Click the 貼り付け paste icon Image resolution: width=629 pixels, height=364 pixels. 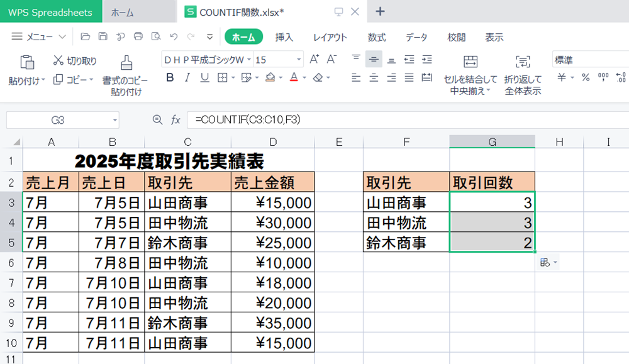pos(27,62)
